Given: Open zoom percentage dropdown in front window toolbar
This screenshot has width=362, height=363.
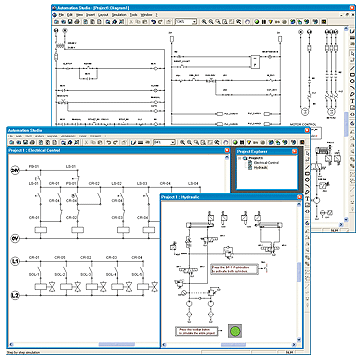Looking at the screenshot, I should 173,142.
